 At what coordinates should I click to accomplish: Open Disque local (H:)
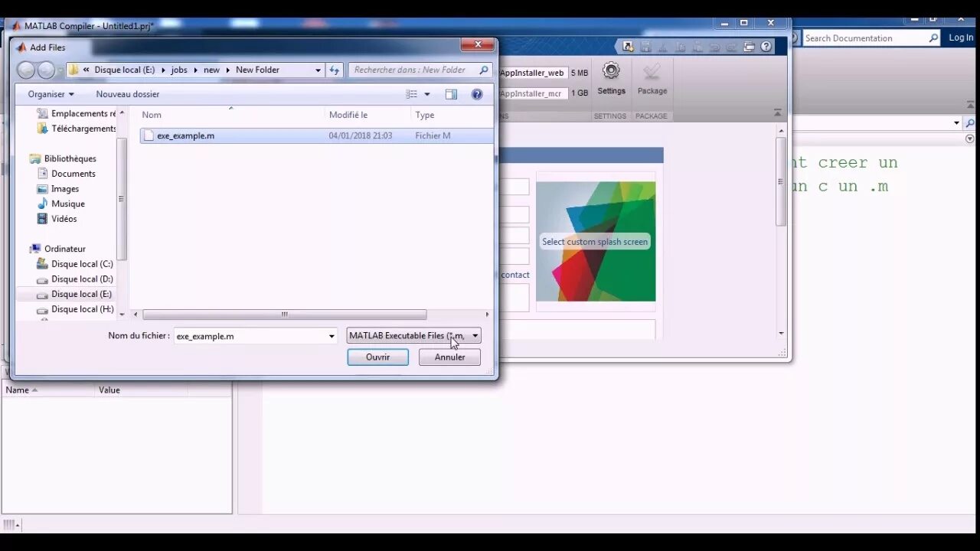(75, 309)
